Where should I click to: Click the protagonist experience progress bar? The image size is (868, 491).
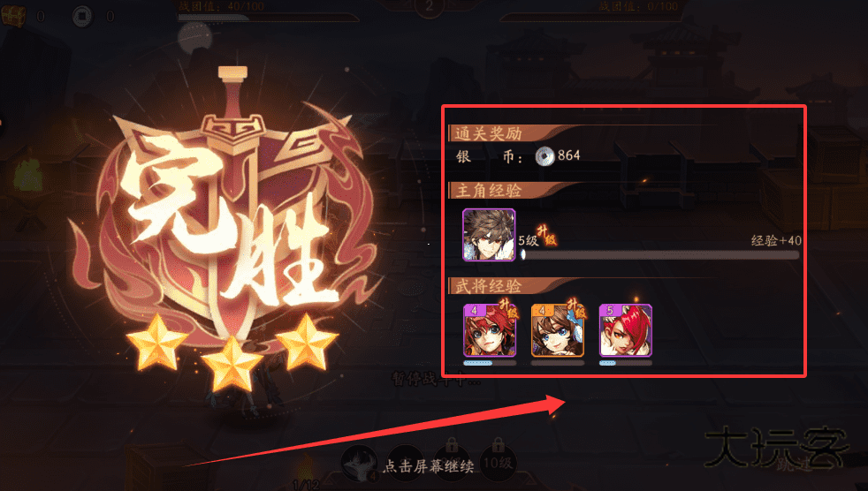pyautogui.click(x=659, y=255)
